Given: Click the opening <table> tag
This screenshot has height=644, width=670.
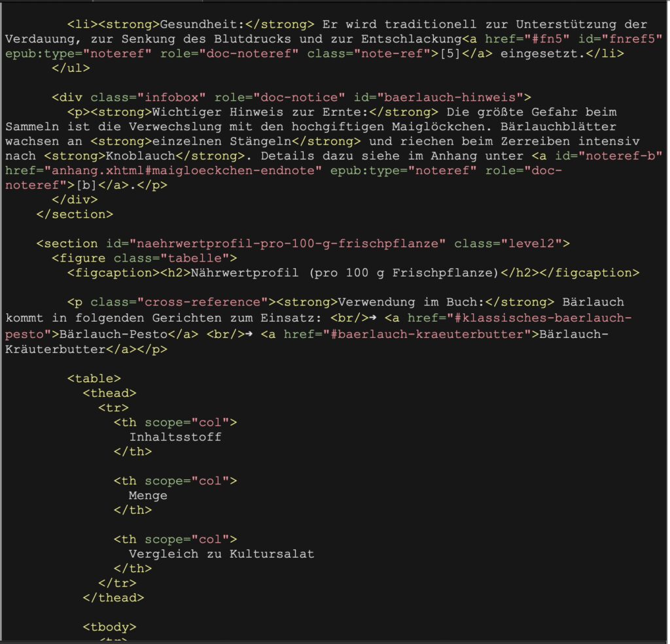Looking at the screenshot, I should point(94,379).
